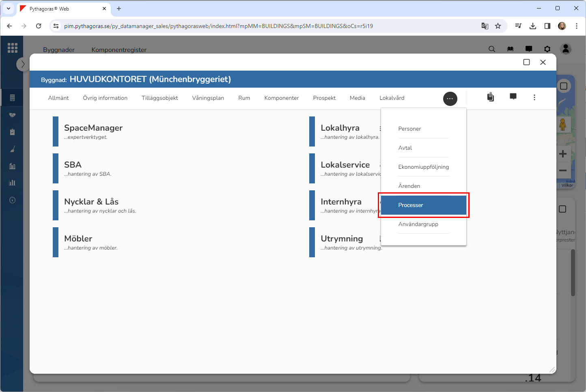586x392 pixels.
Task: Toggle the dark three-dot more tabs button
Action: click(450, 99)
